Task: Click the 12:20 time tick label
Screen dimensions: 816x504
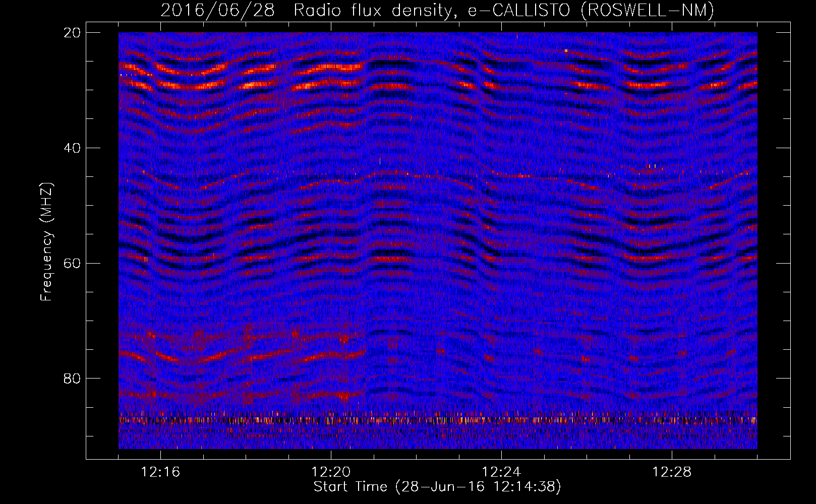Action: point(331,472)
